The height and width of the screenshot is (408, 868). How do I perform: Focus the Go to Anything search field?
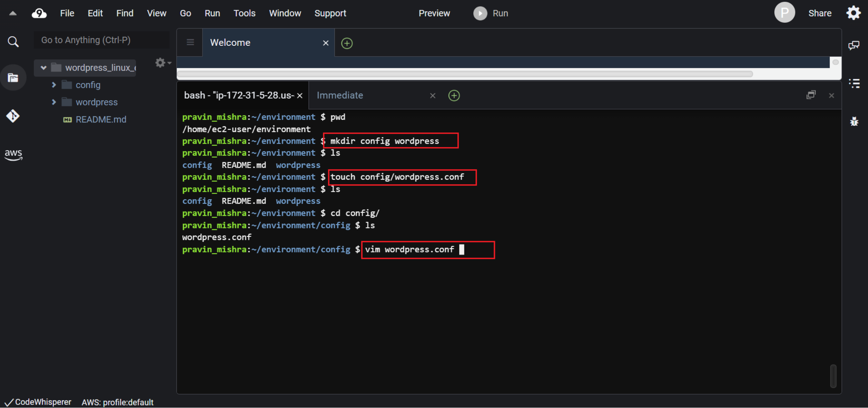click(x=102, y=40)
